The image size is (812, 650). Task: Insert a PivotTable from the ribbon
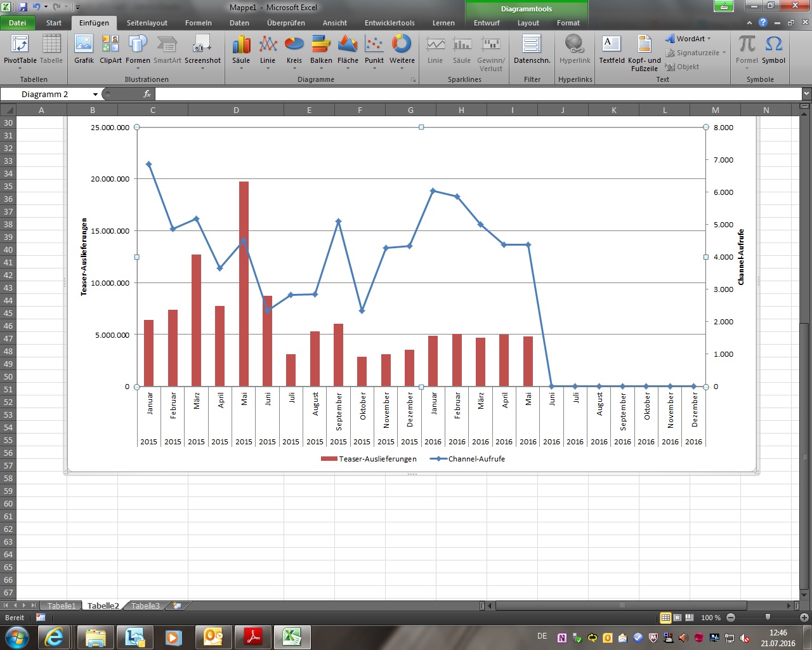[20, 50]
